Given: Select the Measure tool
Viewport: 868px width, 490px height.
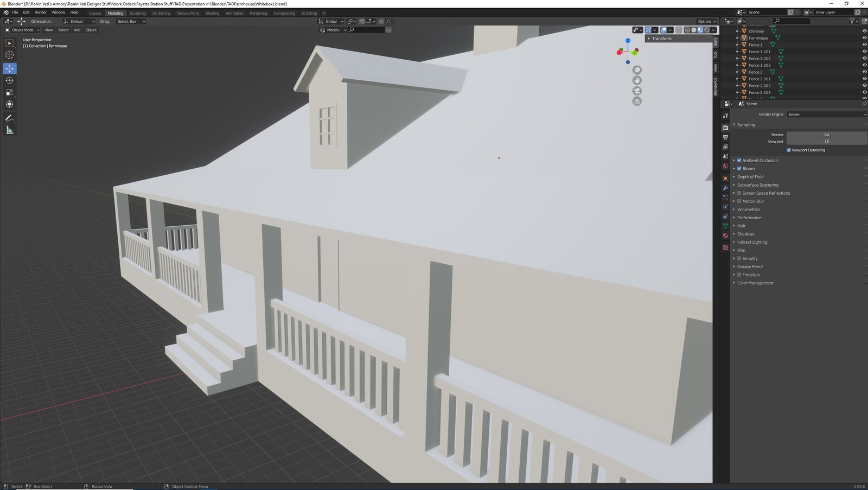Looking at the screenshot, I should [10, 130].
